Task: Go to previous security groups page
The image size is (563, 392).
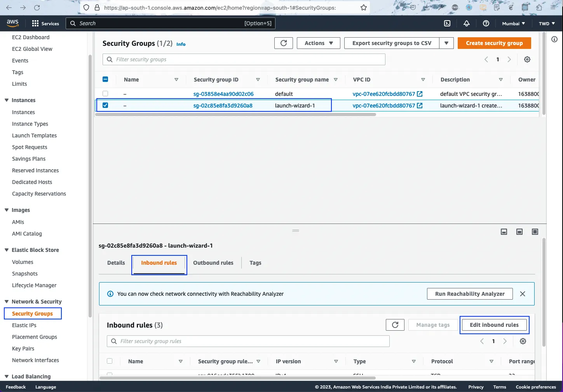Action: (x=486, y=59)
